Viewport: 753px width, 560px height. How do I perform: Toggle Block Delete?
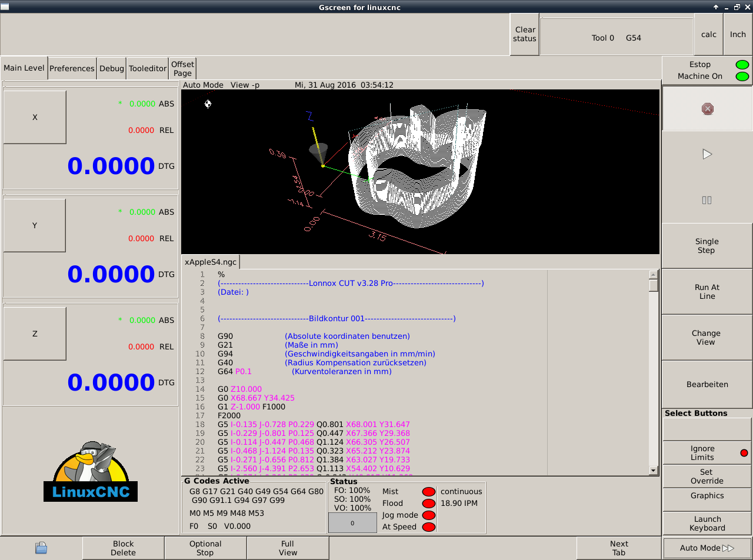click(x=123, y=548)
